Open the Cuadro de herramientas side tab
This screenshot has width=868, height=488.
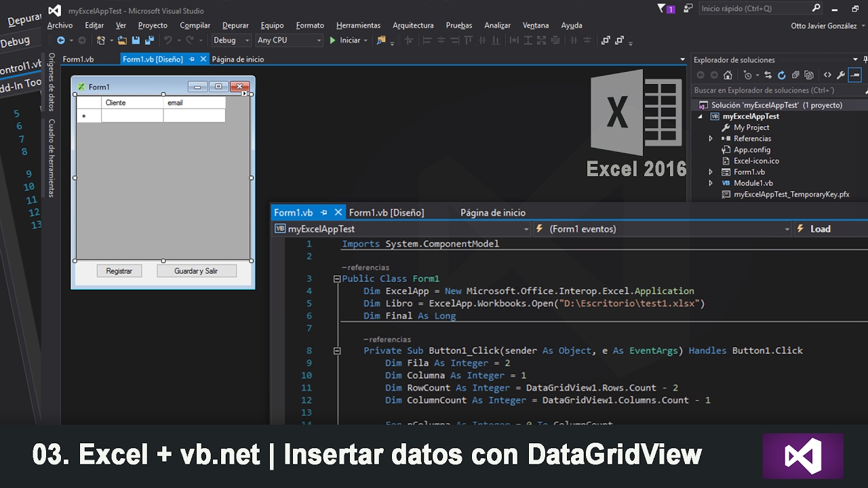point(51,158)
